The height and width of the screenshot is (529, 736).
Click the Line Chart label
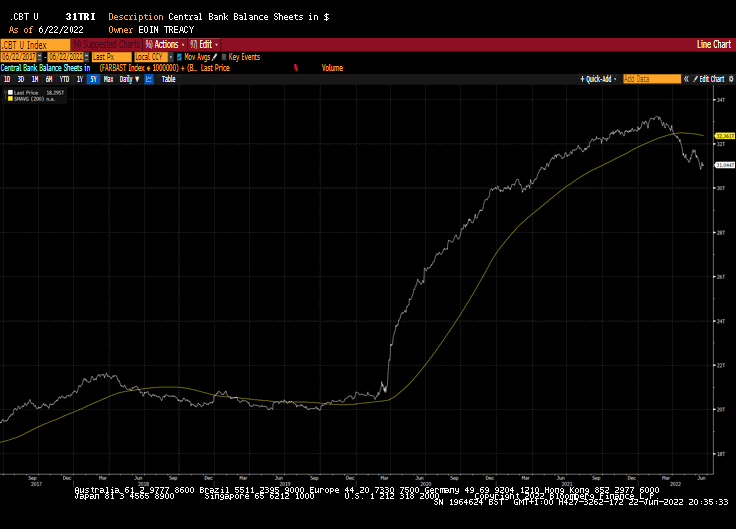tap(713, 45)
